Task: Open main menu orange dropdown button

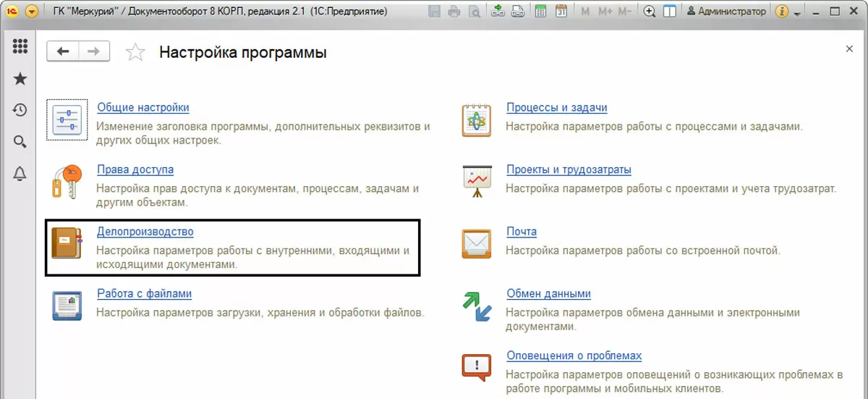Action: (x=31, y=12)
